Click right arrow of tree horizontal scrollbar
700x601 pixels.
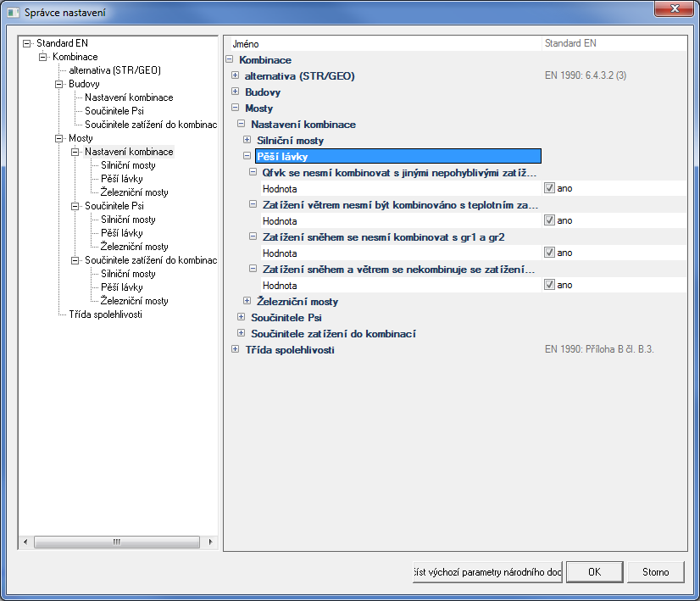(x=210, y=542)
